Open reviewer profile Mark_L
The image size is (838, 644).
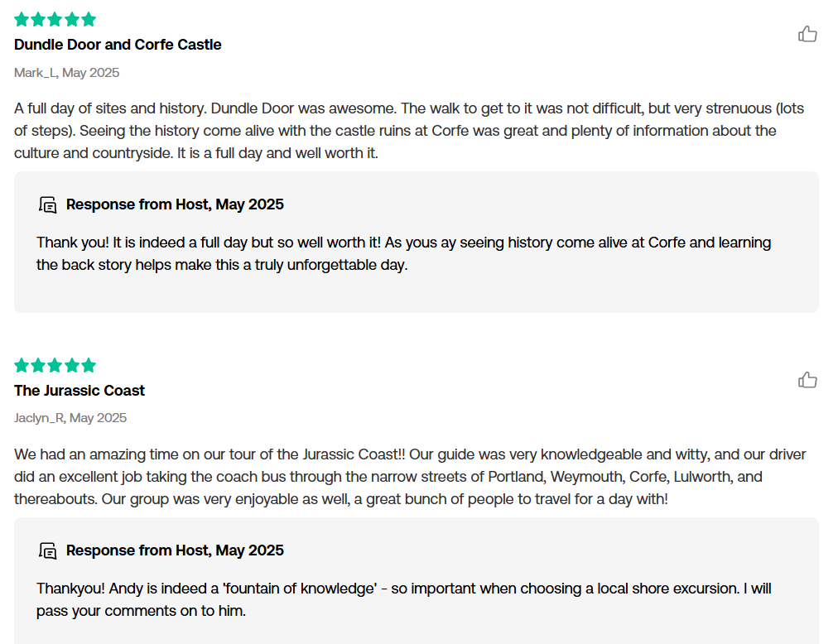pyautogui.click(x=36, y=73)
